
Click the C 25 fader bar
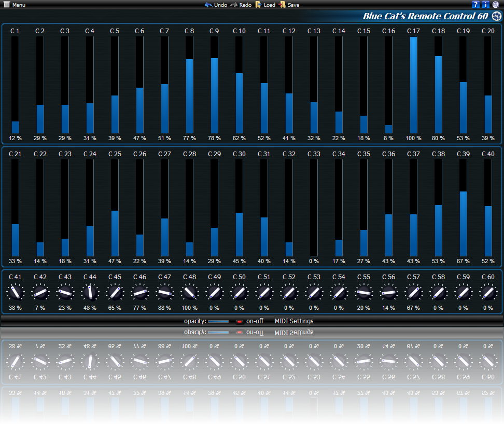[x=115, y=208]
